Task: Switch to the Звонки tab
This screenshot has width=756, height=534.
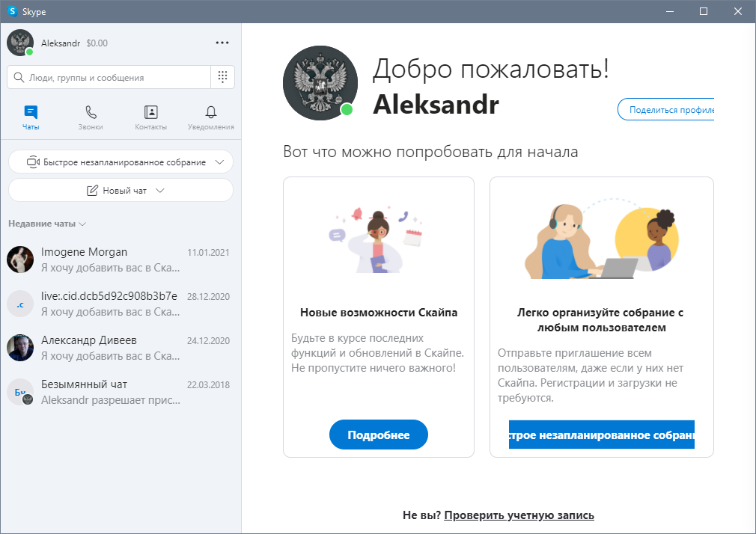Action: coord(91,118)
